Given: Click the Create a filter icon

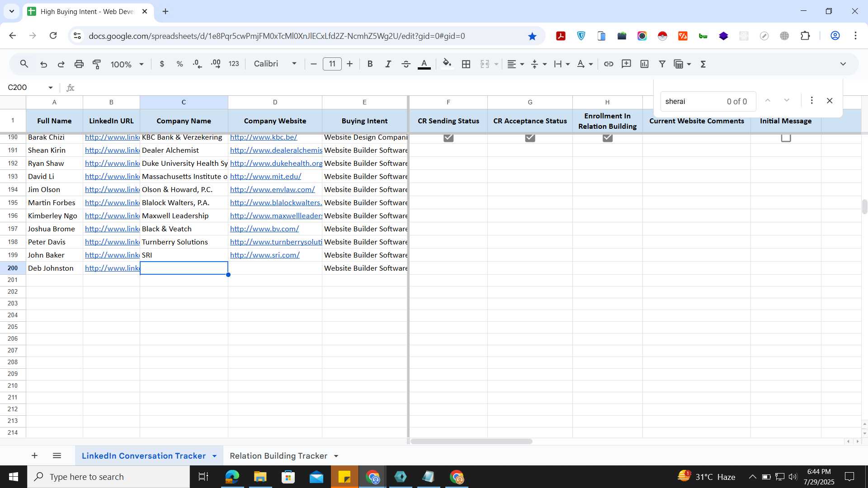Looking at the screenshot, I should [662, 64].
